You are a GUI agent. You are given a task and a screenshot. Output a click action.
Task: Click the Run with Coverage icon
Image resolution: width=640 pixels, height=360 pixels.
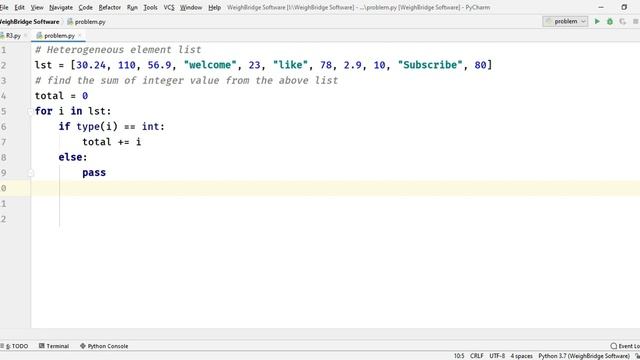622,21
